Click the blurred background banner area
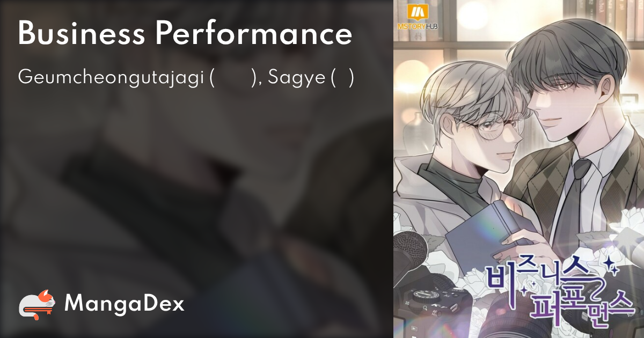The image size is (644, 338). tap(196, 188)
